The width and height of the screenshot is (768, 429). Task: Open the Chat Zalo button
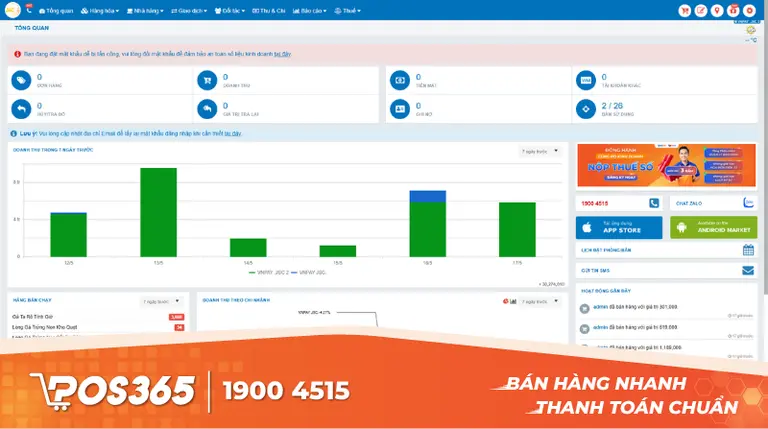713,203
